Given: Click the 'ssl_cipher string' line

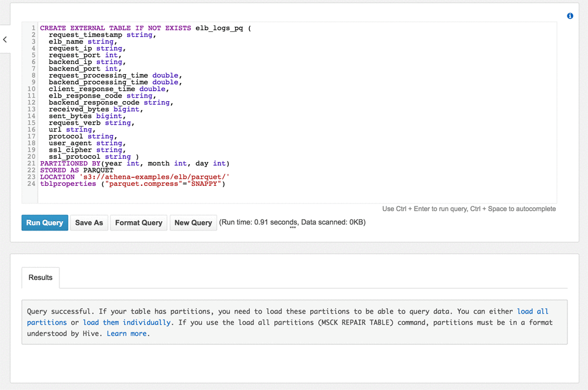Looking at the screenshot, I should pos(87,149).
